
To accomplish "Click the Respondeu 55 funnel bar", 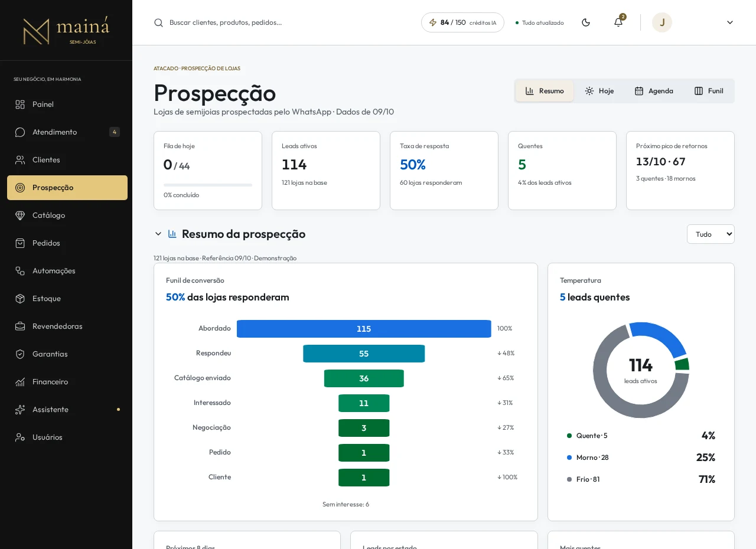I will [364, 354].
